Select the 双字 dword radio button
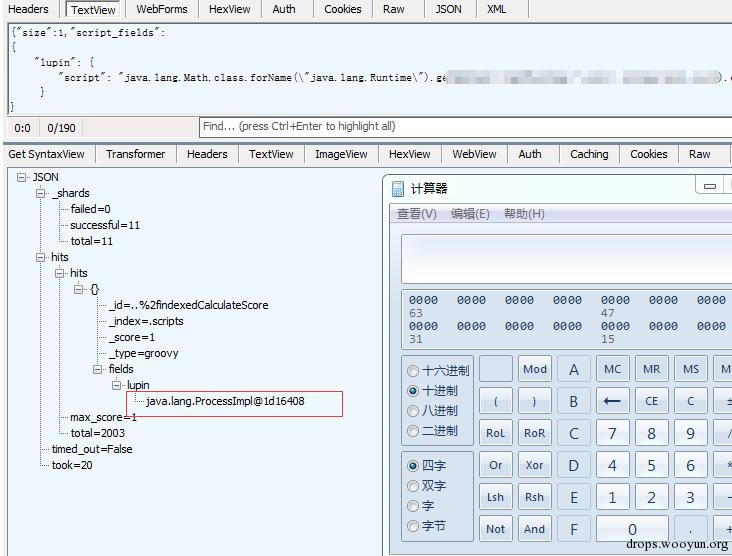The width and height of the screenshot is (732, 556). 413,486
